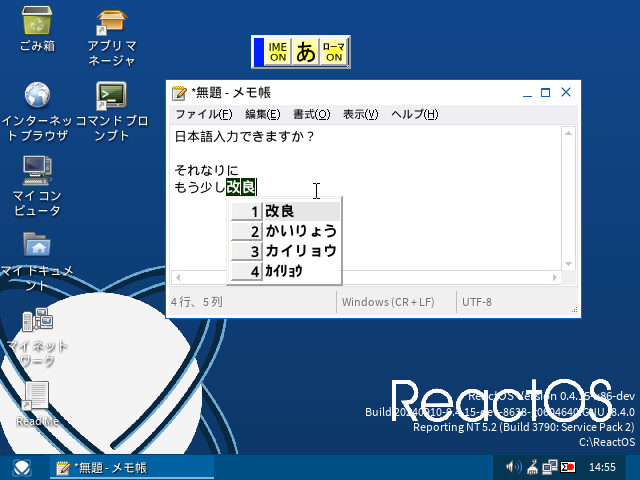Switch the あ hiragana input mode button

point(306,52)
